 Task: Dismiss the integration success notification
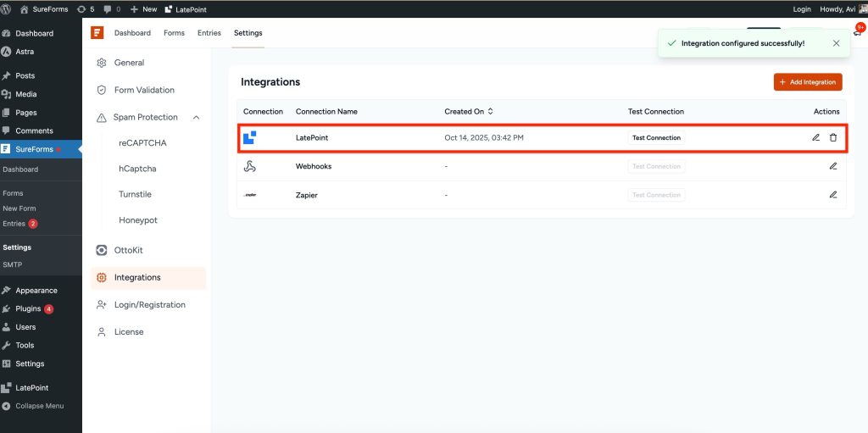(x=836, y=43)
